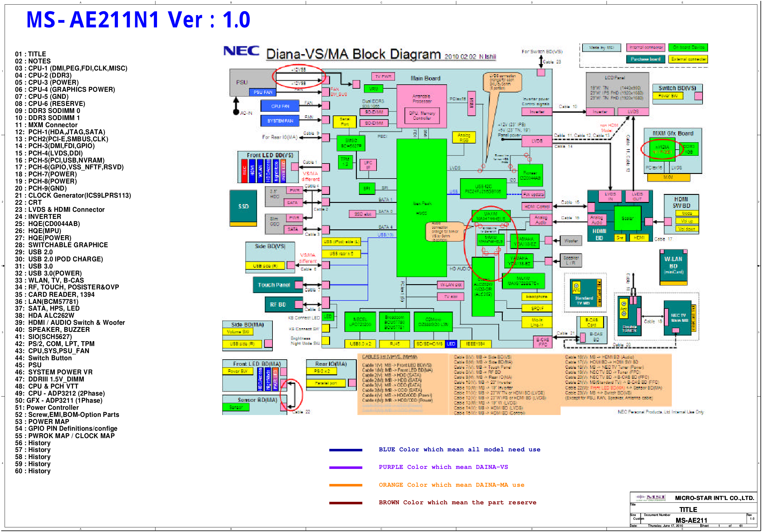Click the 'Volume SW' block on Side BD(MA)
Screen dimensions: 762x532
click(x=238, y=332)
